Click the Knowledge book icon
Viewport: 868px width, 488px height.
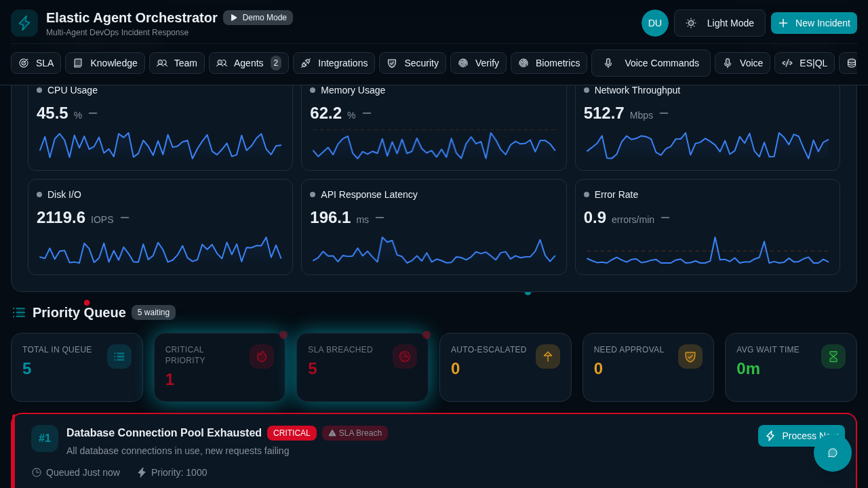point(78,63)
